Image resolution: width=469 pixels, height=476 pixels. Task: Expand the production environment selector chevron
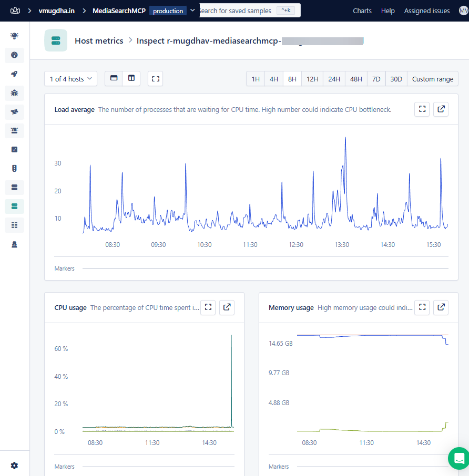tap(192, 10)
